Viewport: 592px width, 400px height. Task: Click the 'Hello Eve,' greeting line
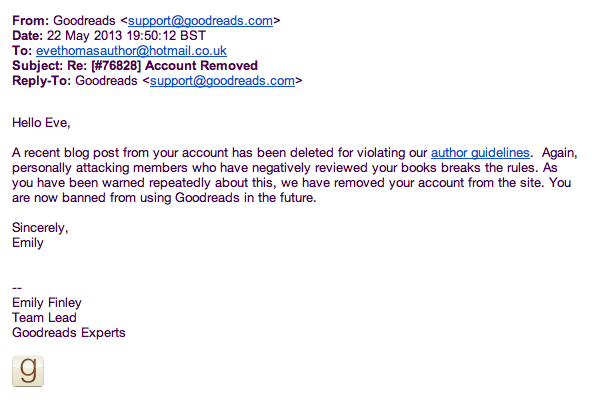tap(41, 123)
